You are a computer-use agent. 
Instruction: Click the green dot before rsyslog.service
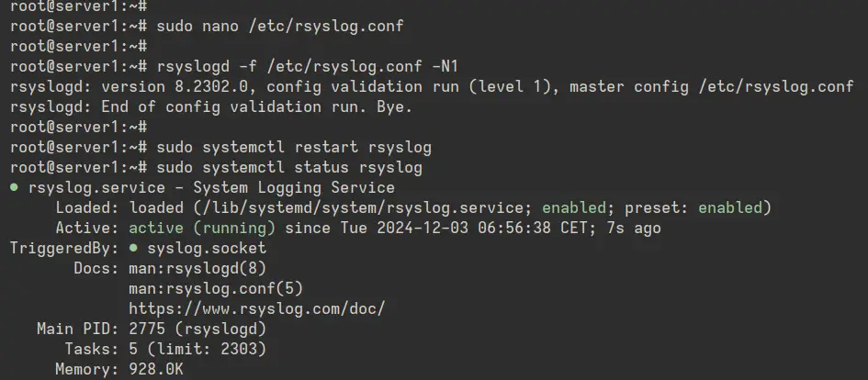pyautogui.click(x=14, y=187)
